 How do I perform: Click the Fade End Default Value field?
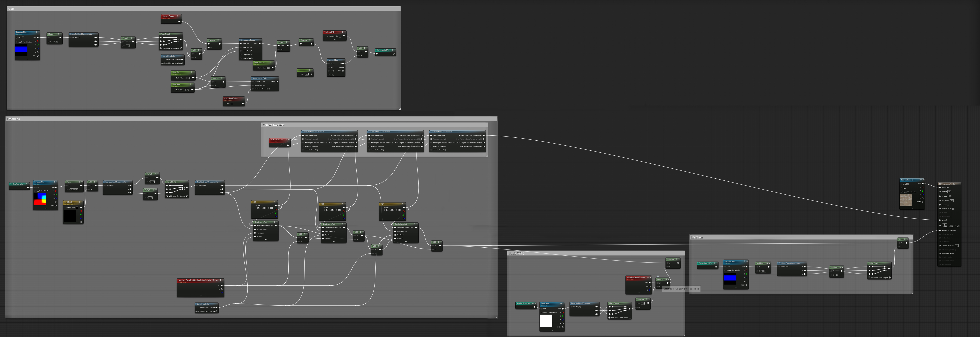(x=187, y=78)
